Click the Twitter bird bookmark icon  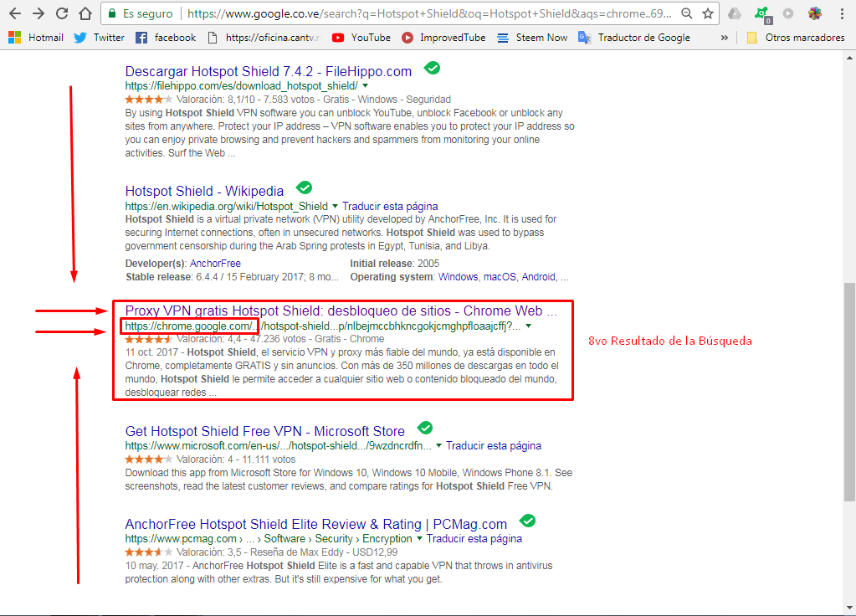(80, 38)
